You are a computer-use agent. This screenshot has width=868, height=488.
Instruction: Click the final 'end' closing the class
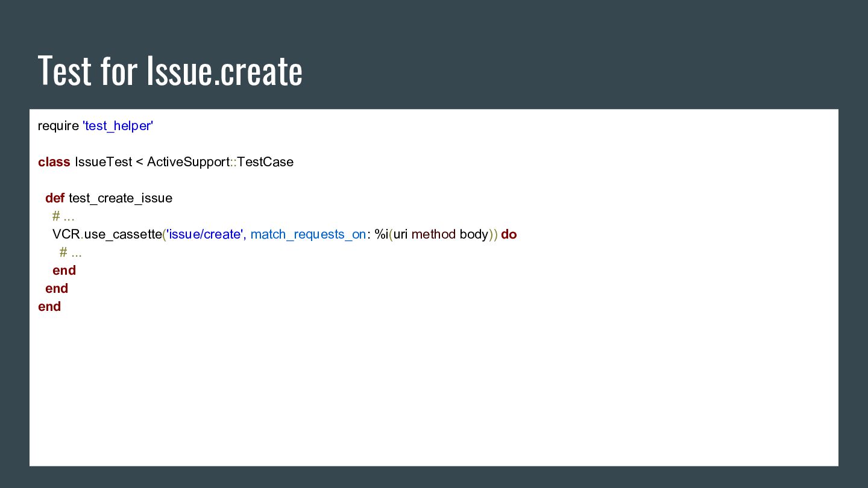point(49,307)
